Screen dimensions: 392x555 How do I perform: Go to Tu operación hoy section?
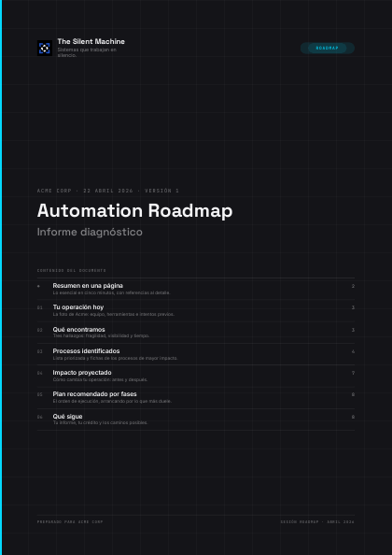196,311
